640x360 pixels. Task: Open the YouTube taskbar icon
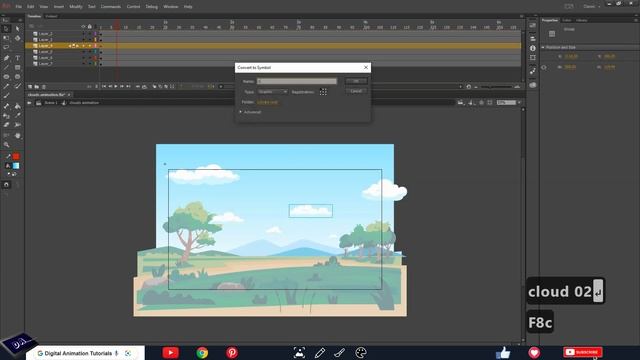point(170,353)
